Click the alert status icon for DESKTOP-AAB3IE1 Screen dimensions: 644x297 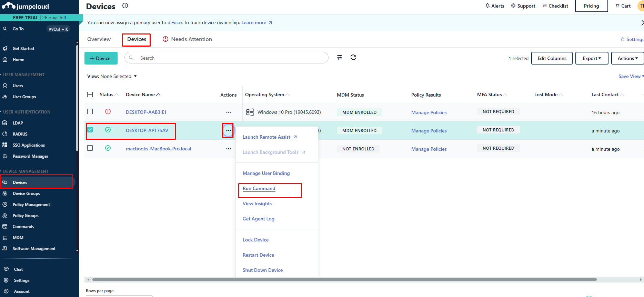pyautogui.click(x=108, y=111)
